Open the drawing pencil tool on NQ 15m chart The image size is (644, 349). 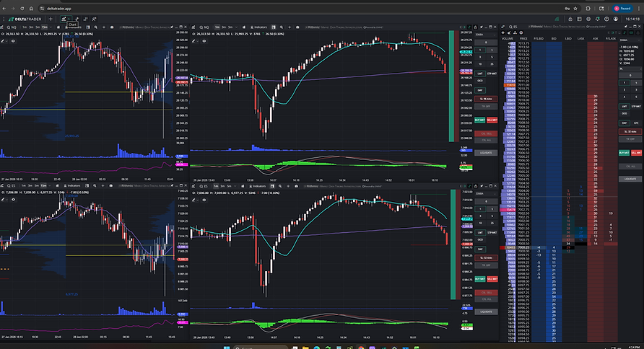[2, 41]
